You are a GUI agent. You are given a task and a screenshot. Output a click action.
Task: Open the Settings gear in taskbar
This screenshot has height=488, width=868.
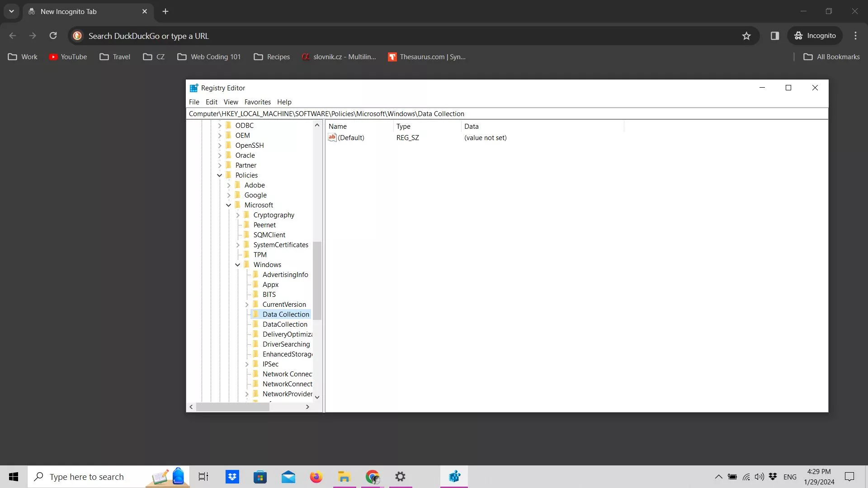[401, 477]
